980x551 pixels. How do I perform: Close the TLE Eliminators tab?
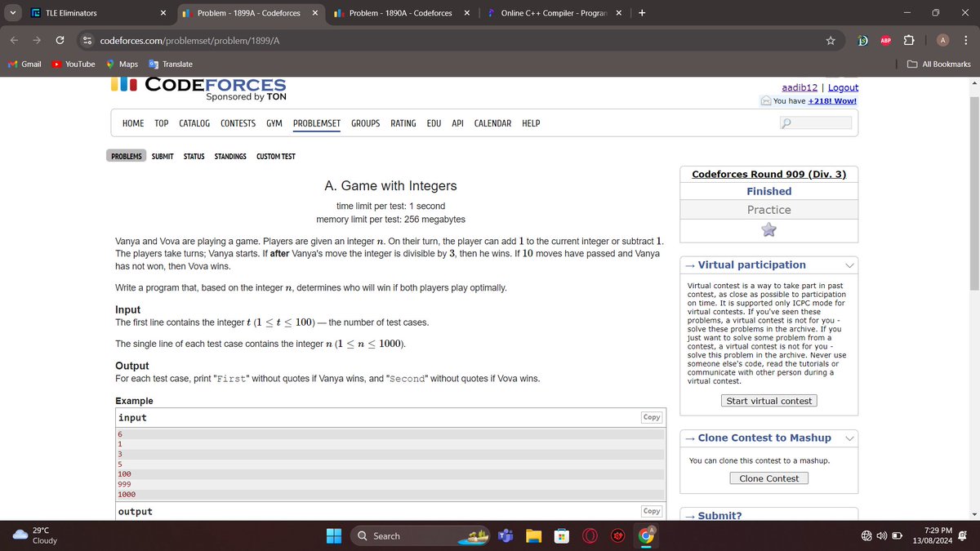(x=163, y=13)
